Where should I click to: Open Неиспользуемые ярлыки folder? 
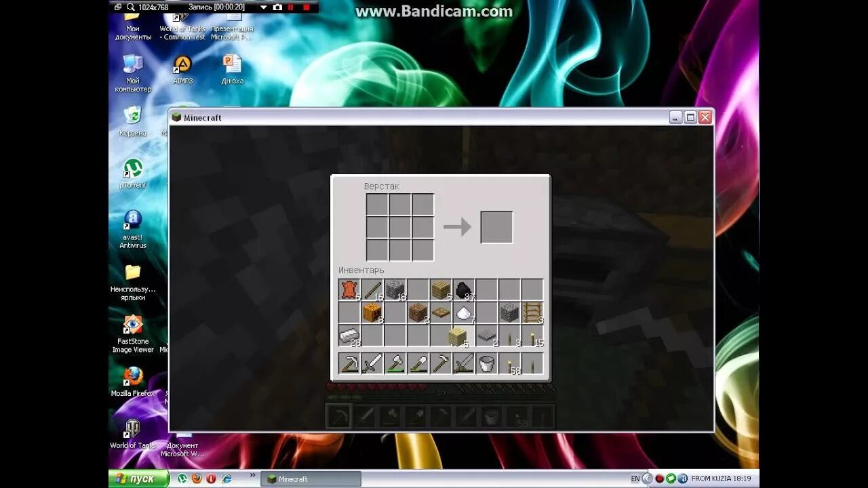point(133,281)
